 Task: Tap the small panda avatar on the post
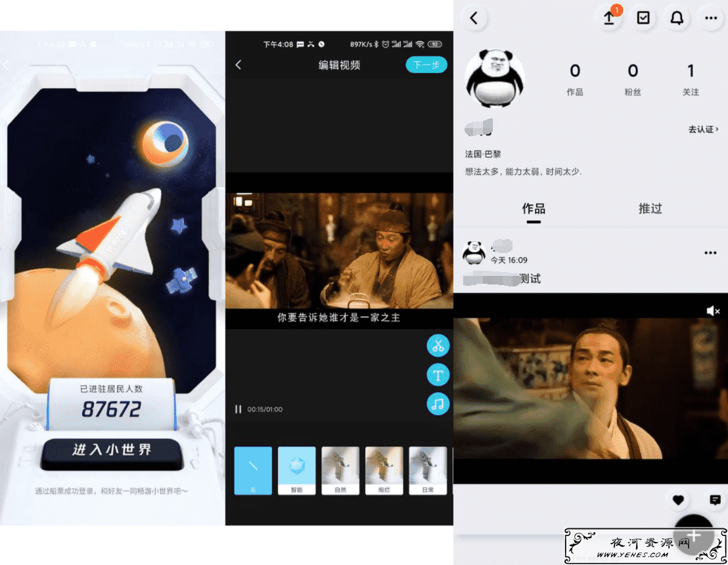point(474,252)
